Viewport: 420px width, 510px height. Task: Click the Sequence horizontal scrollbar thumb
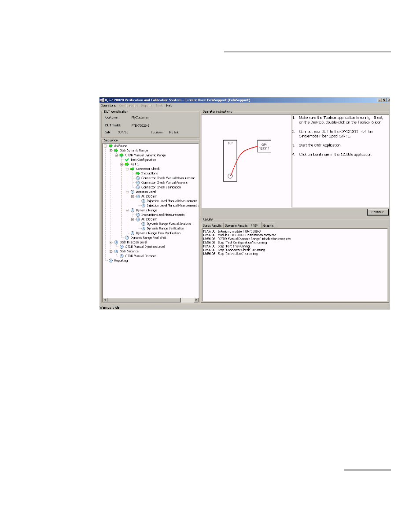pos(144,300)
